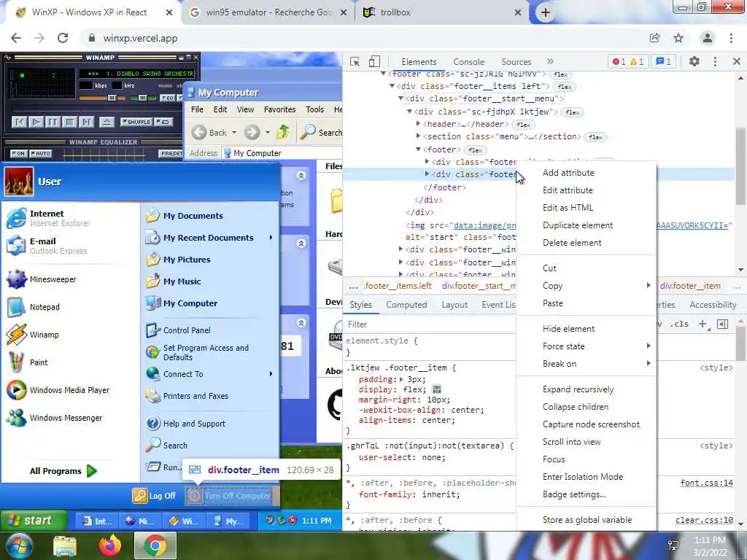The width and height of the screenshot is (747, 560).
Task: Toggle Winamp SHUFFLE button
Action: [136, 122]
